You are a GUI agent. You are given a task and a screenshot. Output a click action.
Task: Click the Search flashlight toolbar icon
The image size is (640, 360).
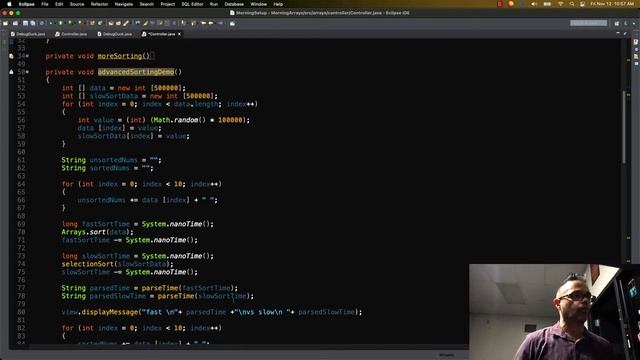click(126, 23)
